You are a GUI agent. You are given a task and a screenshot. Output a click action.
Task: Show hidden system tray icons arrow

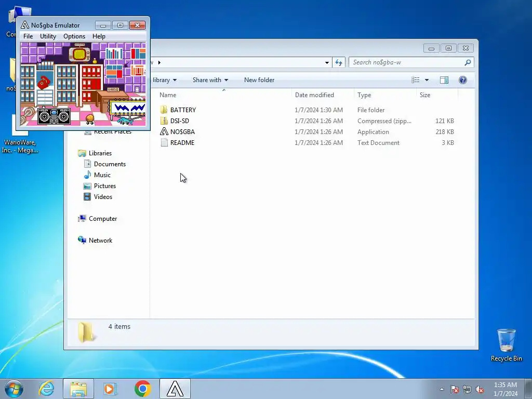[x=442, y=389]
